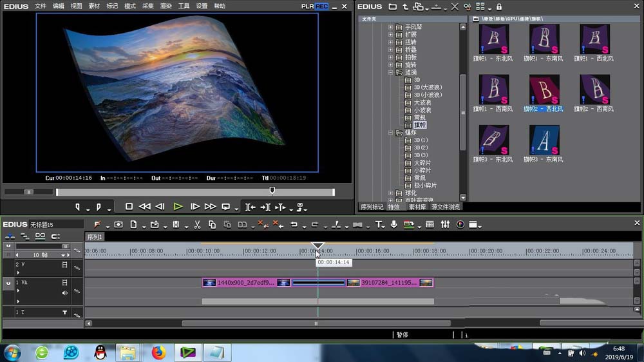Toggle the PLR/REC mode indicator
This screenshot has height=362, width=644.
[315, 6]
